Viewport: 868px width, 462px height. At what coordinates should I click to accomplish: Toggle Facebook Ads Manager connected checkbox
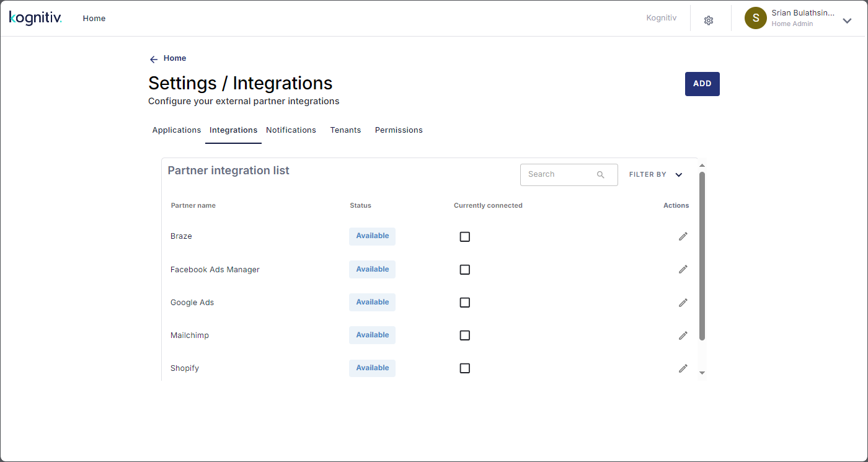click(465, 270)
